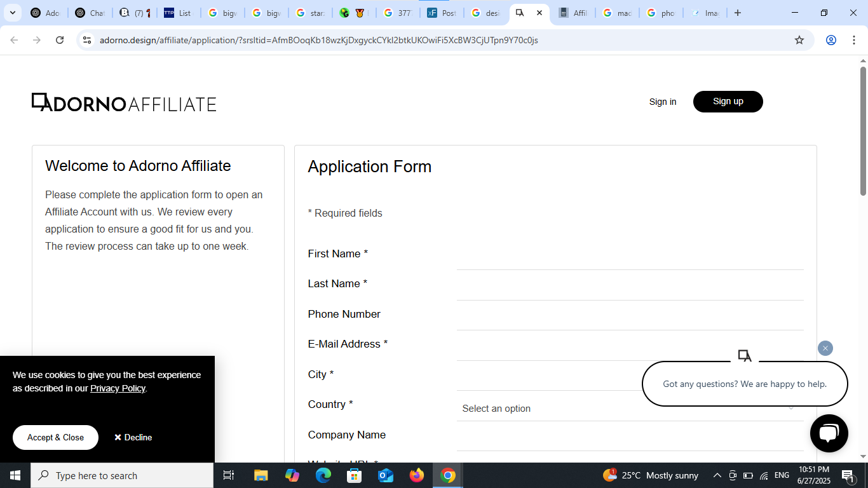This screenshot has height=488, width=868.
Task: Click the 'Application Form' heading
Action: tap(370, 166)
